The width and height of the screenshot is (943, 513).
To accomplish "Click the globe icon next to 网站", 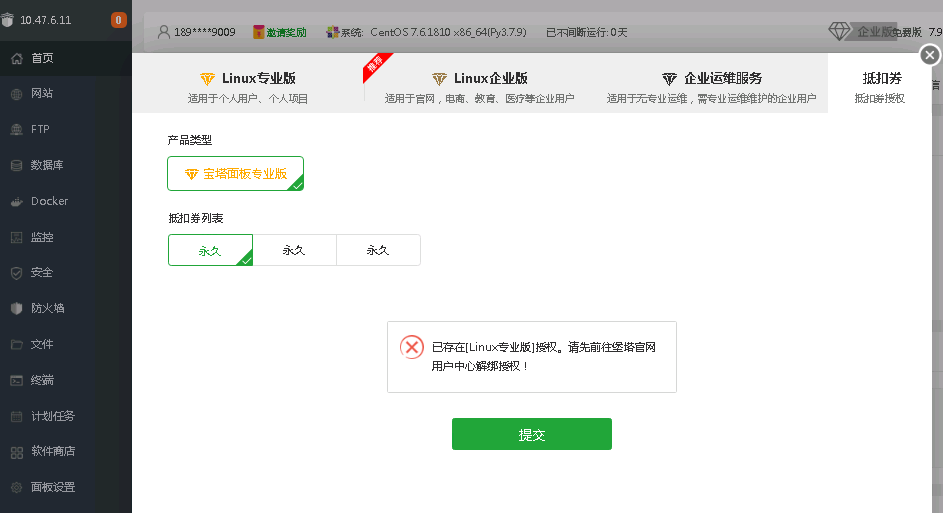I will pos(16,94).
